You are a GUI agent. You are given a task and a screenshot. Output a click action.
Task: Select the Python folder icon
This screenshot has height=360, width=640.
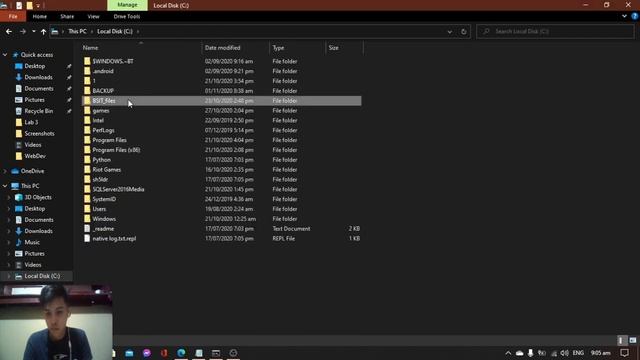pos(87,160)
